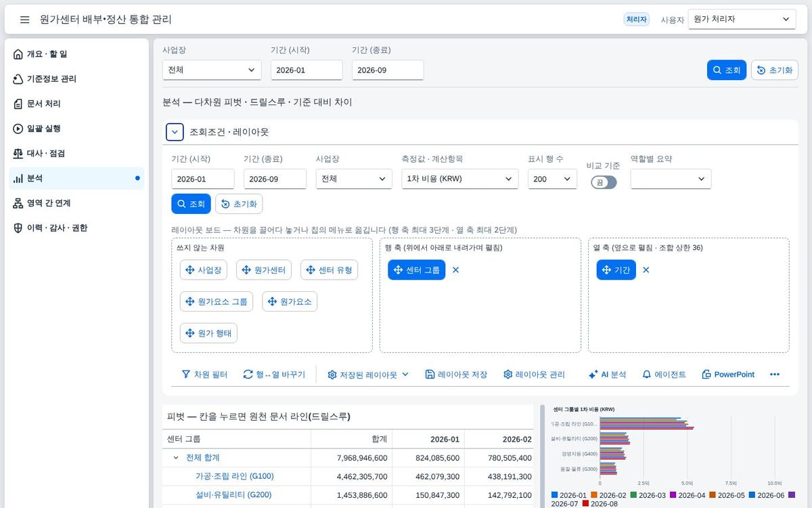
Task: Open the more options ellipsis menu
Action: point(775,375)
